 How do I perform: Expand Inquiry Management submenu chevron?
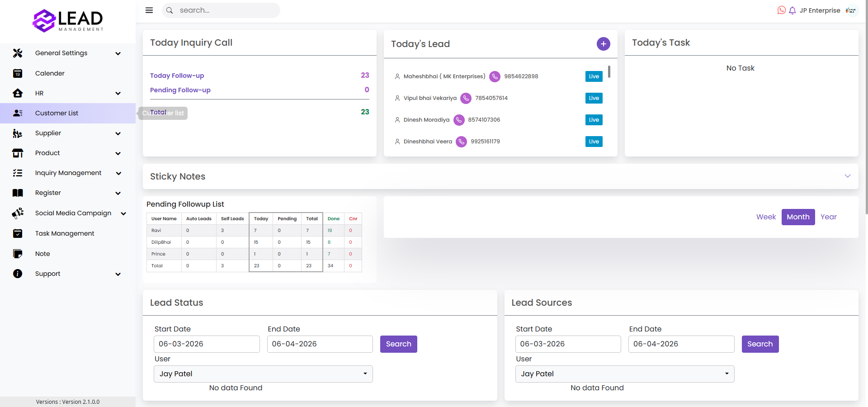(x=118, y=173)
